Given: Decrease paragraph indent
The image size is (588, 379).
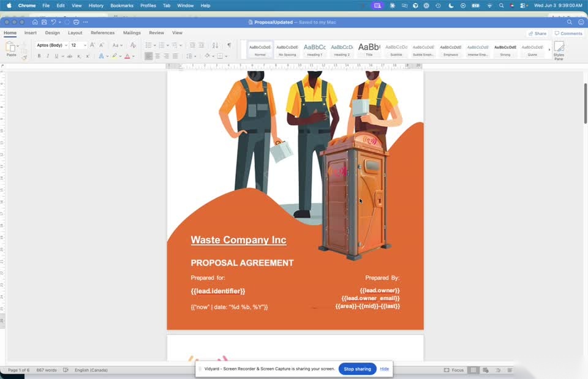Looking at the screenshot, I should point(192,45).
